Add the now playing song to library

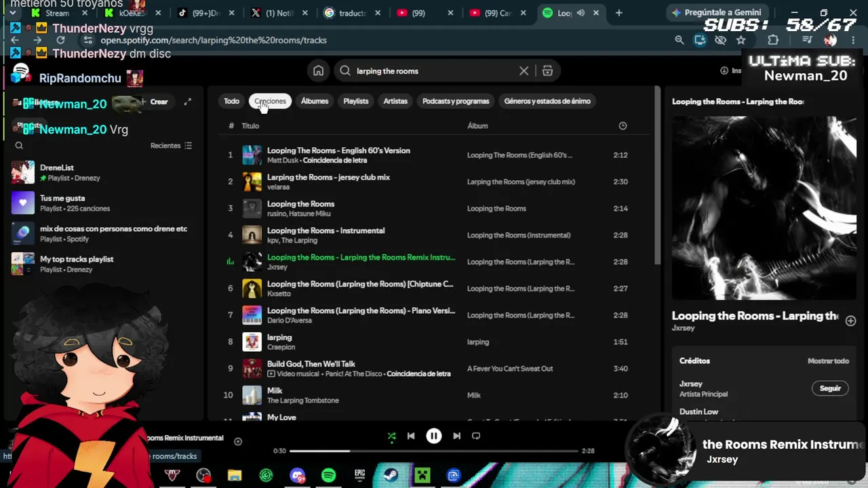(x=238, y=441)
